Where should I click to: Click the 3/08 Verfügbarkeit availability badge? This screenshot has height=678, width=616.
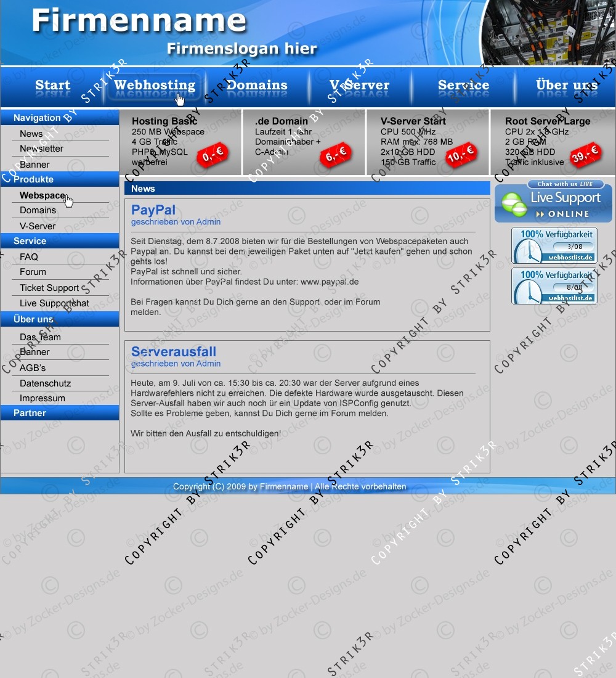[554, 245]
